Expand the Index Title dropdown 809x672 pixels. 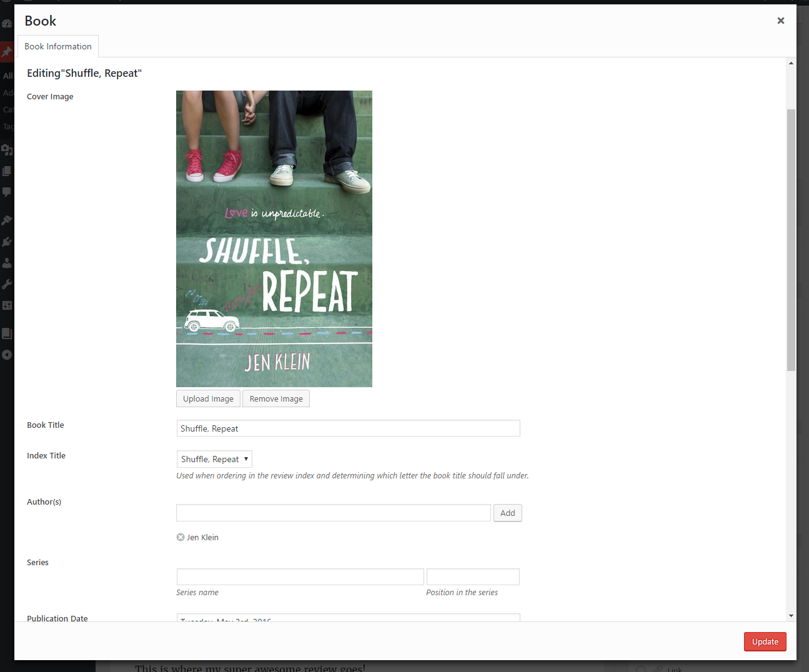click(x=214, y=459)
